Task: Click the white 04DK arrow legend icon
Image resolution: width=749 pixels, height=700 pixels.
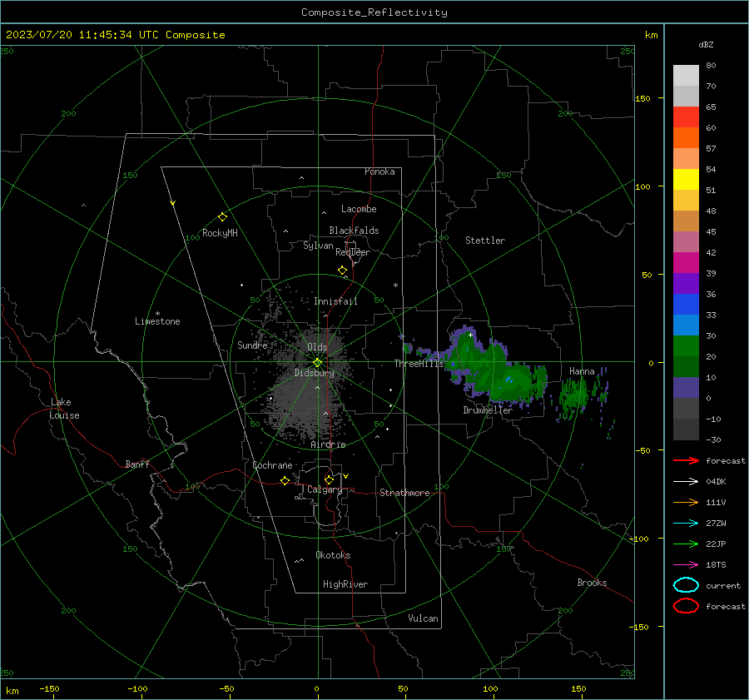Action: tap(686, 482)
